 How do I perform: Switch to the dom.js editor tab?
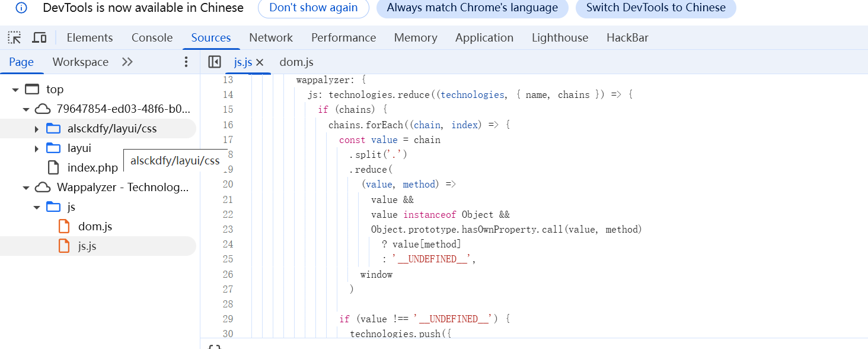[296, 62]
